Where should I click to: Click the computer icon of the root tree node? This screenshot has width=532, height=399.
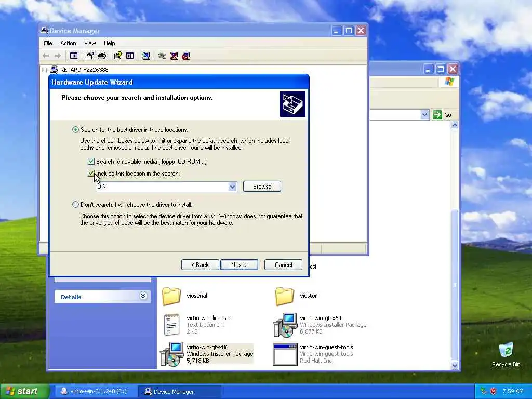pos(54,70)
